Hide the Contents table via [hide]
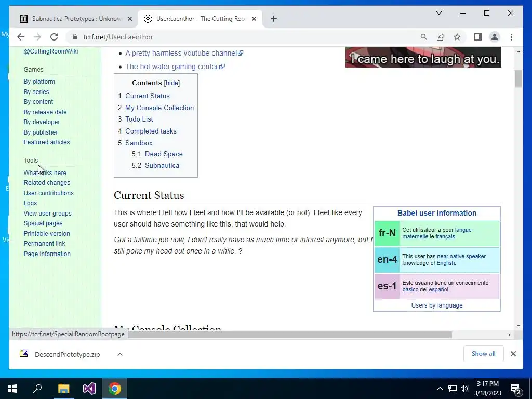532x399 pixels. pyautogui.click(x=172, y=83)
